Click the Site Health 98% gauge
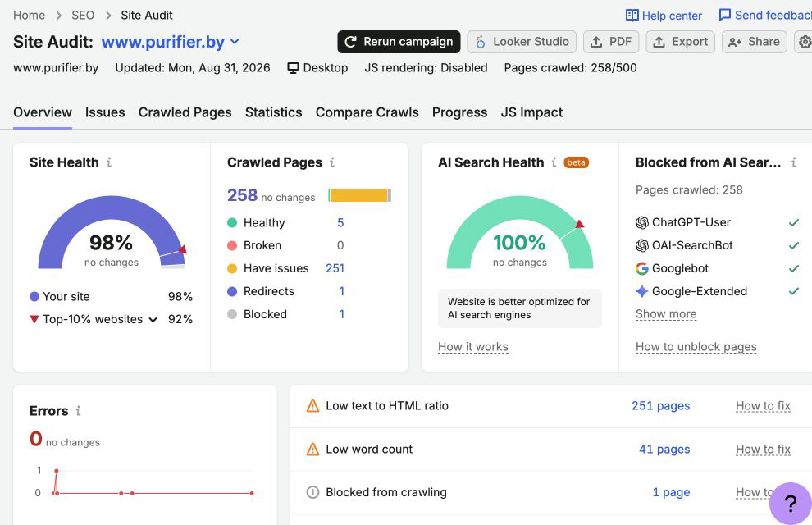 click(x=112, y=232)
